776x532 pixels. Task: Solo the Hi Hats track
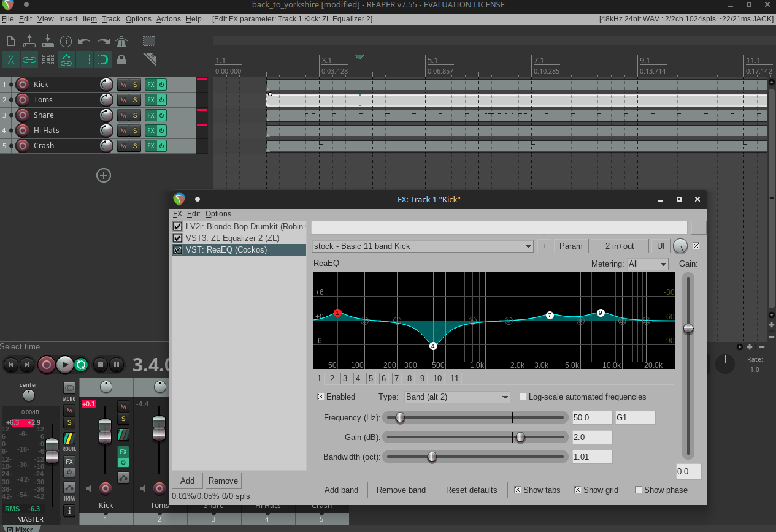click(x=134, y=131)
